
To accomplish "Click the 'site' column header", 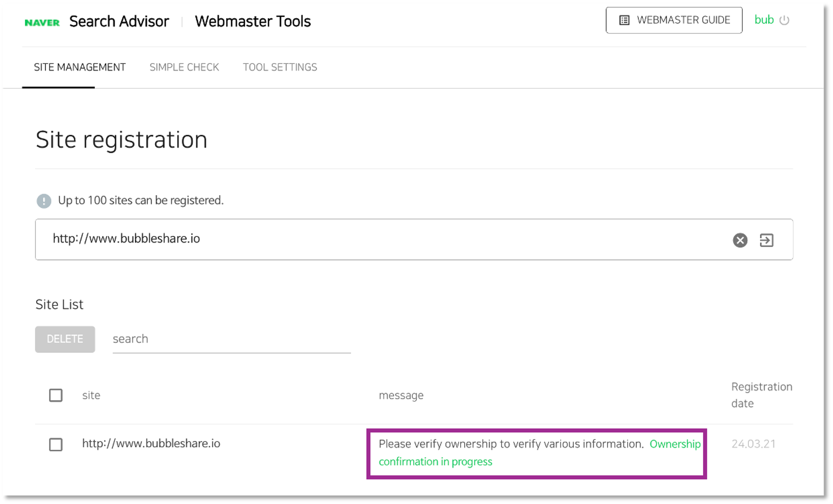I will pyautogui.click(x=91, y=395).
